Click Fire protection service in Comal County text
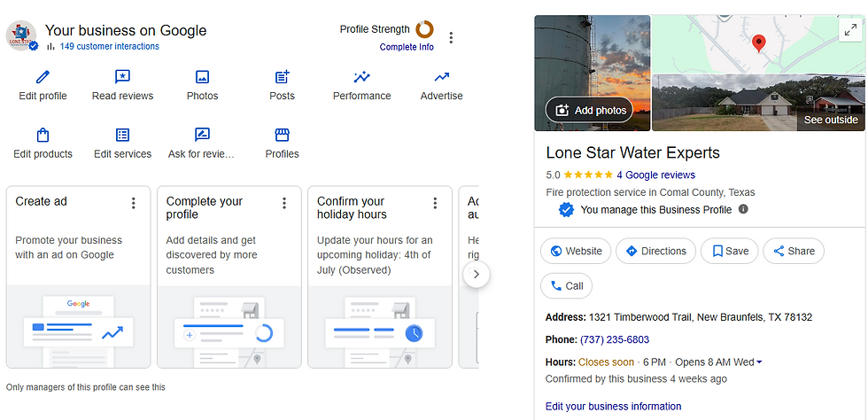The height and width of the screenshot is (420, 868). 650,193
